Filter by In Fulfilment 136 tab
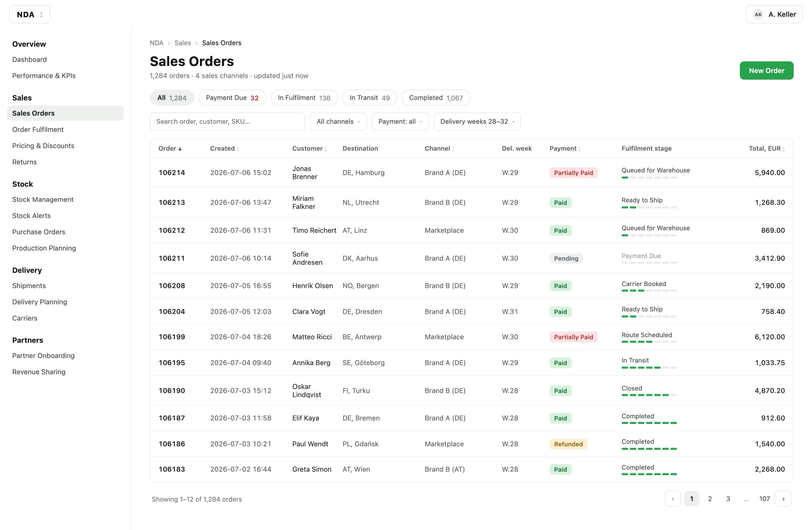 click(x=304, y=98)
